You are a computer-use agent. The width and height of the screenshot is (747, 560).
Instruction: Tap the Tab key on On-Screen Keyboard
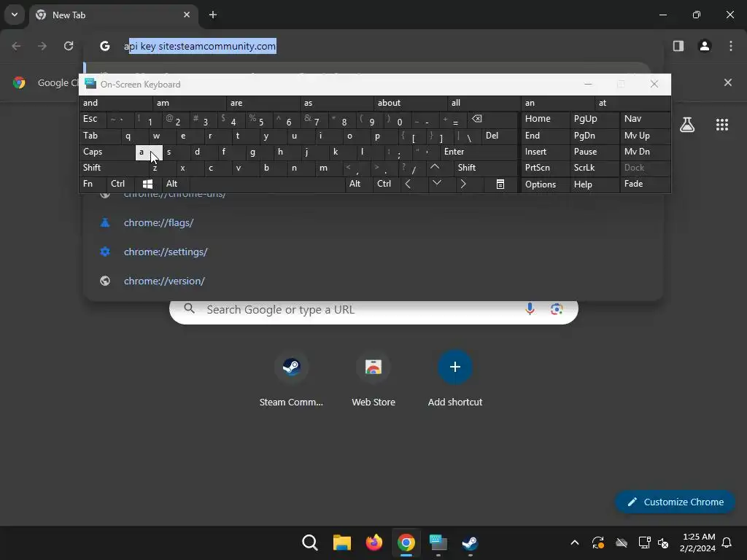(x=100, y=136)
